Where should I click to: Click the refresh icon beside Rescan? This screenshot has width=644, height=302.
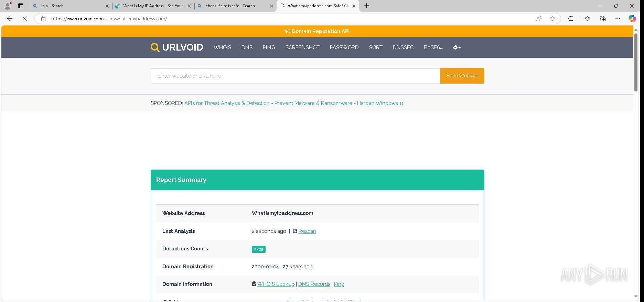tap(295, 231)
